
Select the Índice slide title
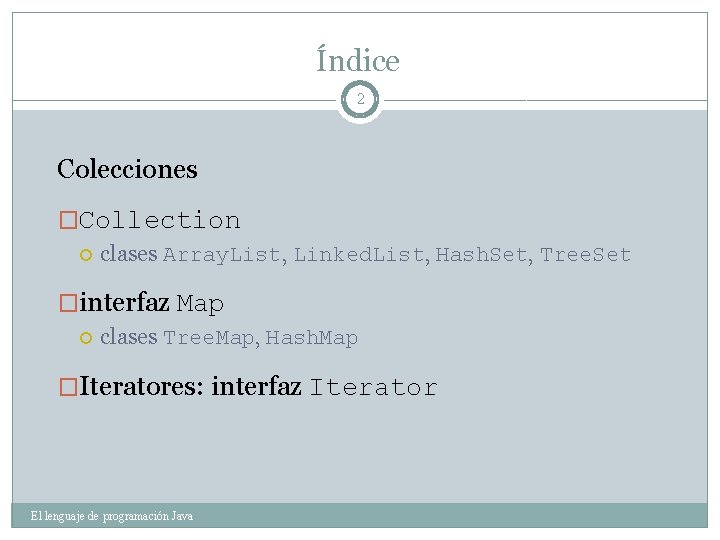click(358, 61)
